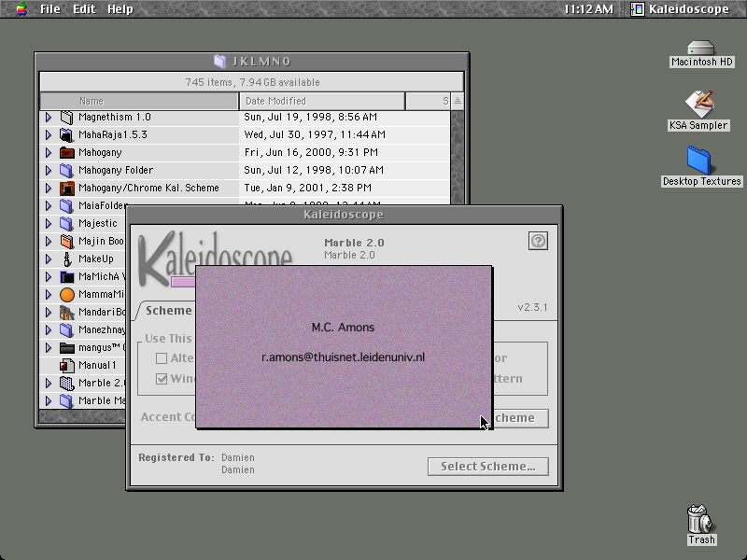This screenshot has width=747, height=560.
Task: Select the Desktop Textures folder icon
Action: [698, 161]
